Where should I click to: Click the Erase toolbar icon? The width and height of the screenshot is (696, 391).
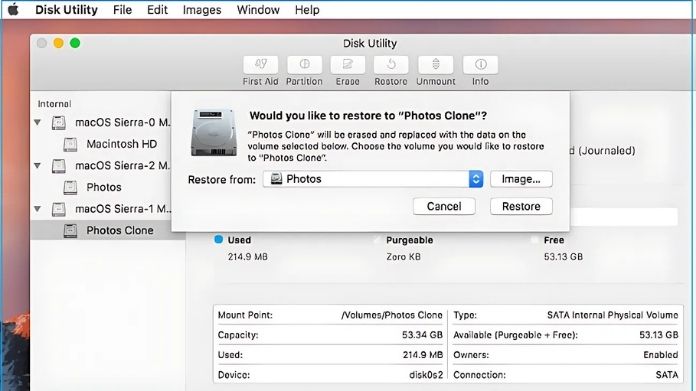pyautogui.click(x=348, y=65)
